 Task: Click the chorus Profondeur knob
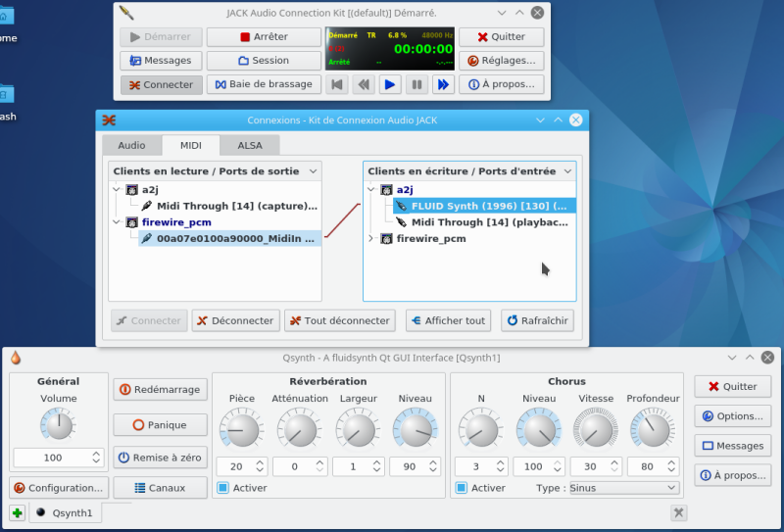pos(653,429)
